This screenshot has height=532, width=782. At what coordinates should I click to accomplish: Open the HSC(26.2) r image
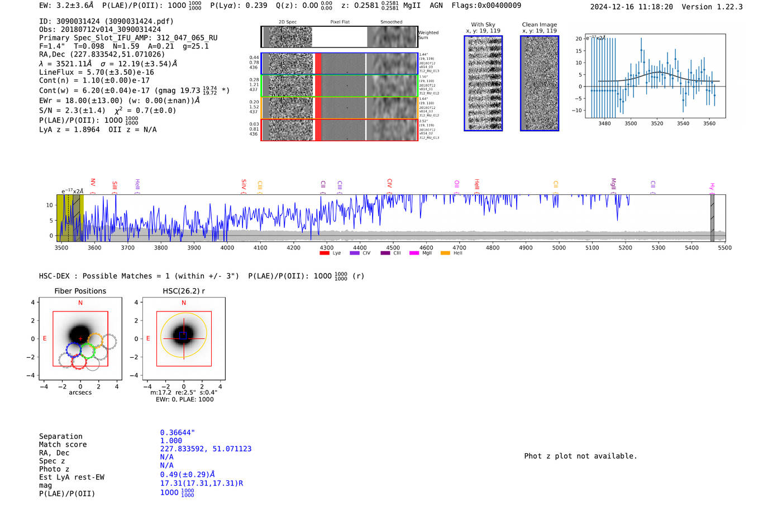click(x=184, y=339)
